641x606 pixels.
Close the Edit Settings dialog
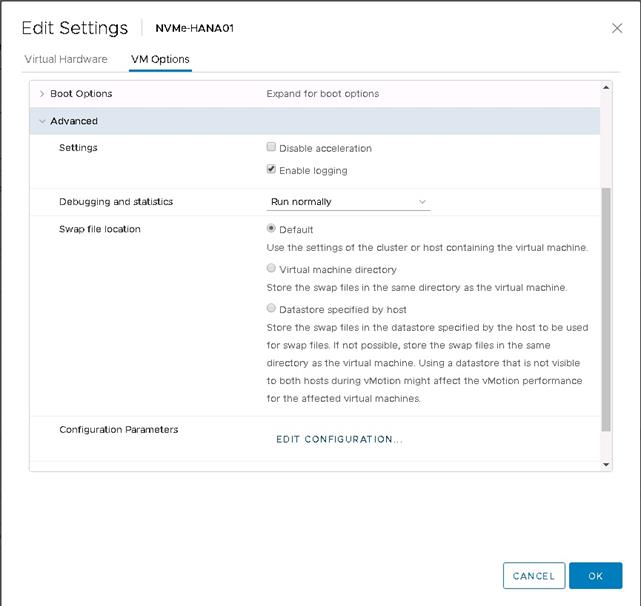click(617, 28)
